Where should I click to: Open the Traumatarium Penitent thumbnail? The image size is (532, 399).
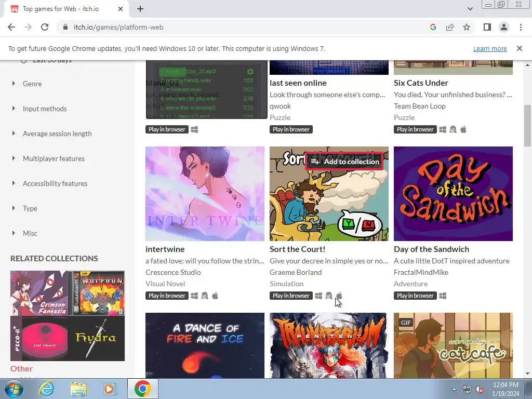coord(329,345)
